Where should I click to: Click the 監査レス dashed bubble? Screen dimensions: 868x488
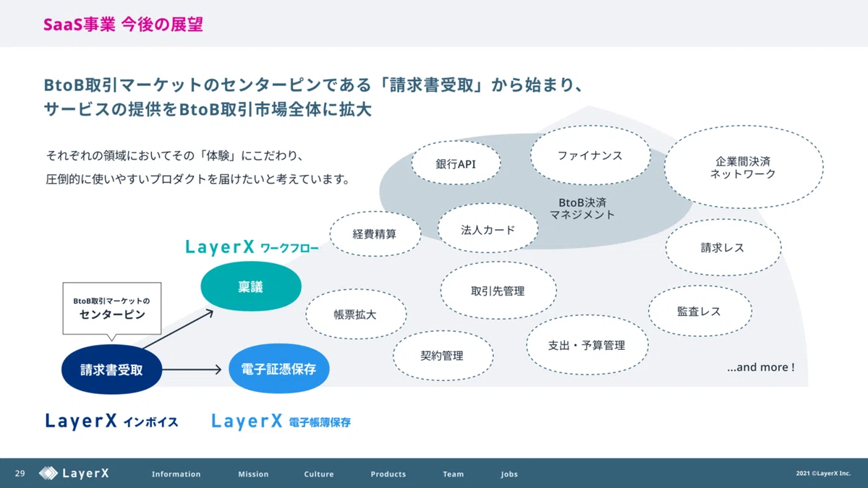click(699, 312)
